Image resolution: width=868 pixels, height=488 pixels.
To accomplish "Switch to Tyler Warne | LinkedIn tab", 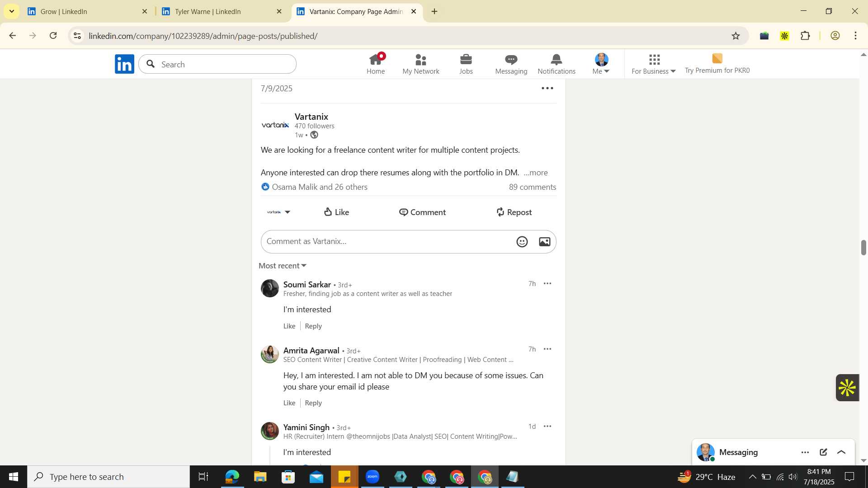I will (x=222, y=11).
